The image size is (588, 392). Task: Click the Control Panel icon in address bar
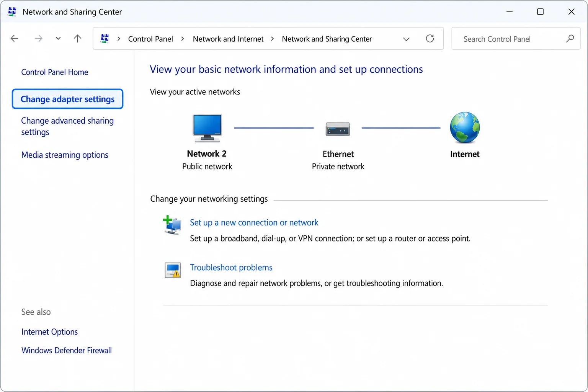point(105,38)
